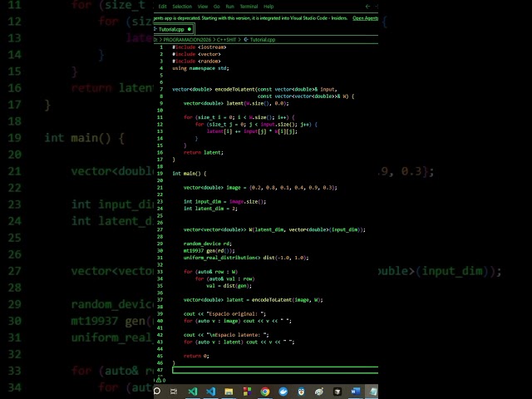Click the unsaved dot on Tutorial.cpp tab

[x=190, y=29]
